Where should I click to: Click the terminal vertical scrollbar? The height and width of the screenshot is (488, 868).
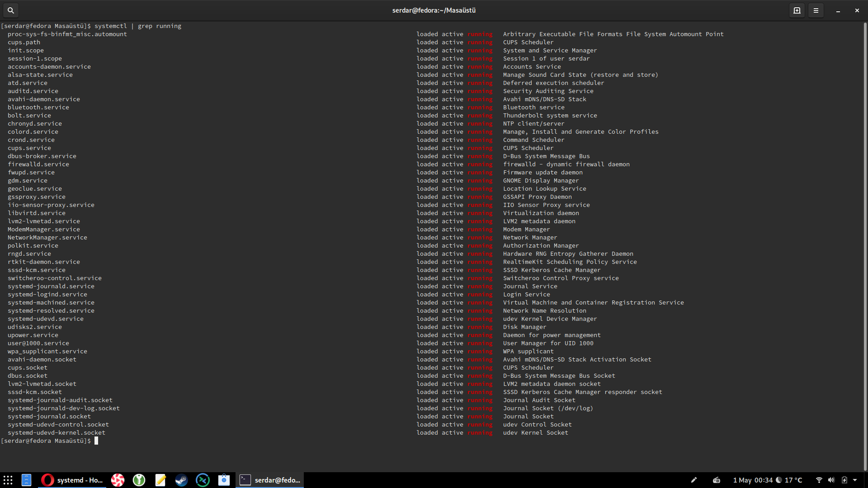[865, 246]
